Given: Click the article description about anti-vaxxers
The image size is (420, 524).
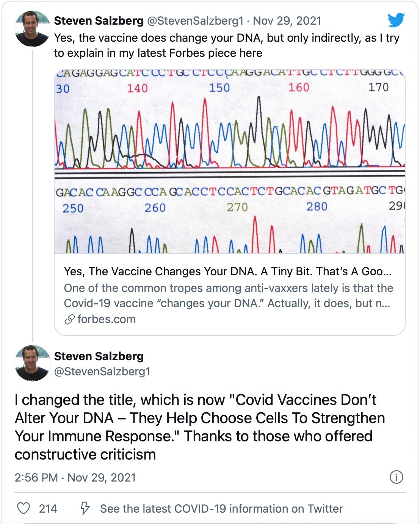Looking at the screenshot, I should click(x=228, y=296).
